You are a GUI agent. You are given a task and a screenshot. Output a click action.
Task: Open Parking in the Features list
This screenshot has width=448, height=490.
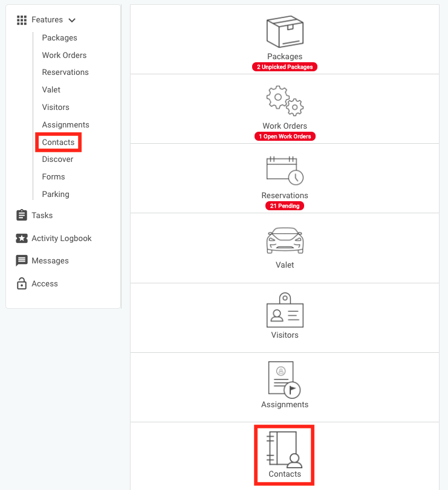coord(56,195)
